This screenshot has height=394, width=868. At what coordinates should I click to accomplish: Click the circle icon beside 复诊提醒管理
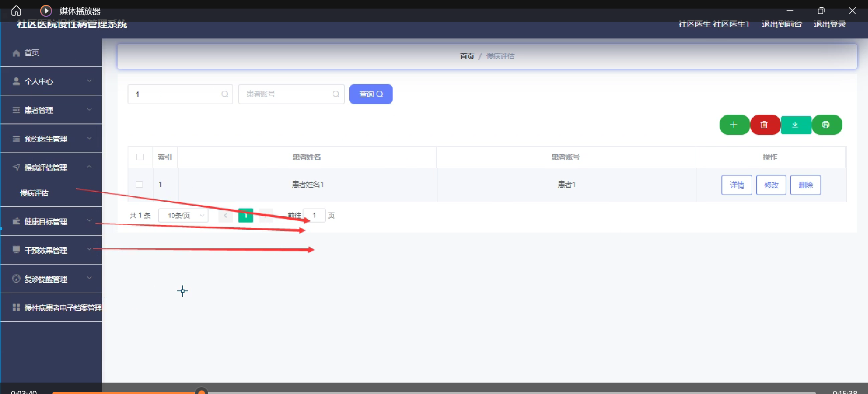(16, 279)
